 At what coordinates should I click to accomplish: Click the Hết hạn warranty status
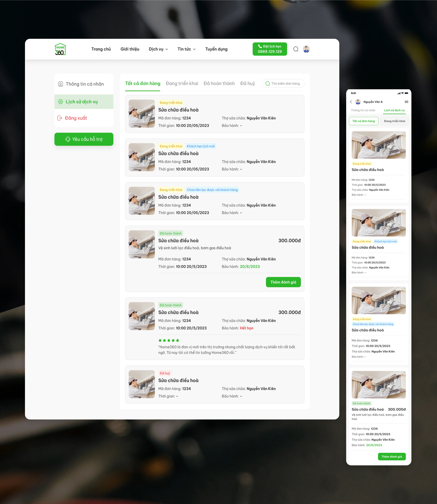pyautogui.click(x=247, y=328)
